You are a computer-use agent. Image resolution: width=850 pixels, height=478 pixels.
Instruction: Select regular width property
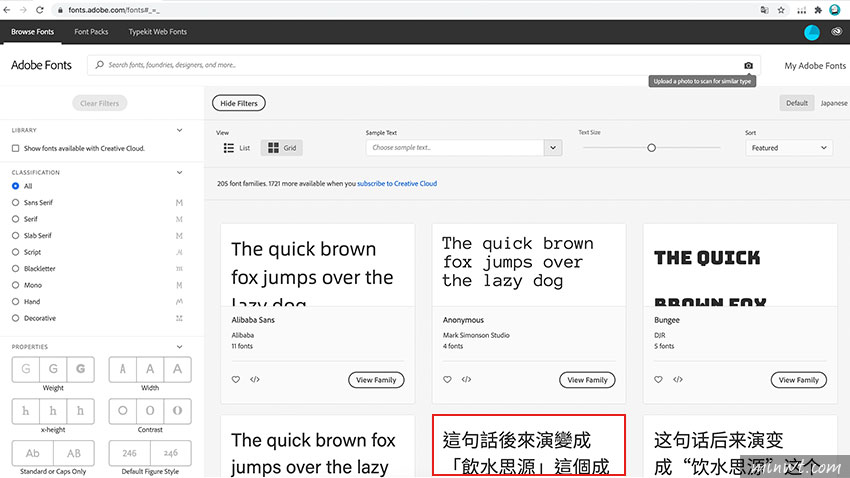pyautogui.click(x=150, y=369)
